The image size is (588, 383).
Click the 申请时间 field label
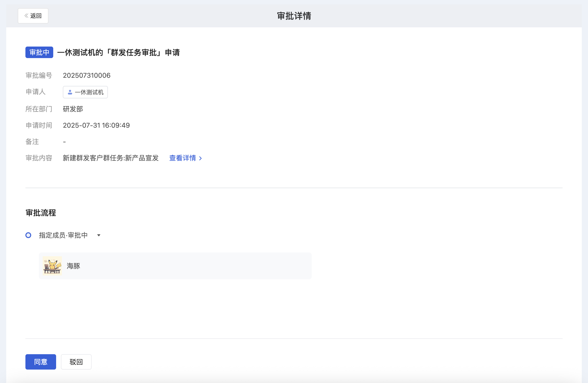(x=39, y=125)
